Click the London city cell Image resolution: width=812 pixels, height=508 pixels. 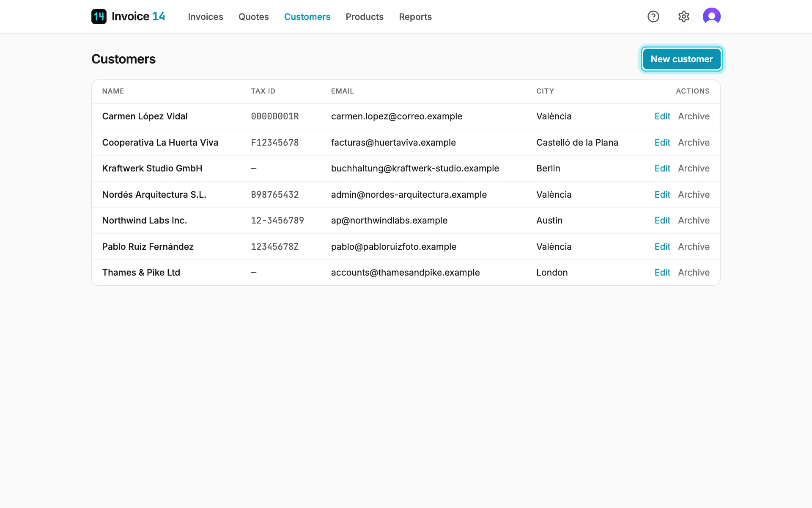(552, 273)
